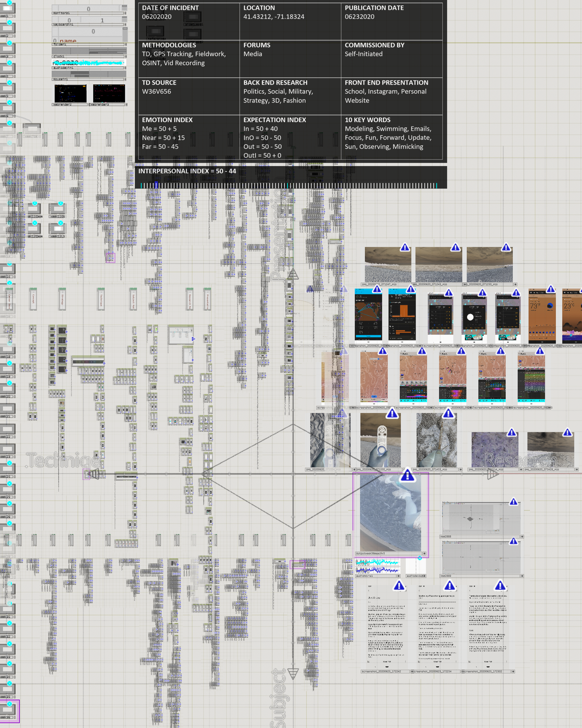Toggle viewer-active plus on outputweek36beachv3 node
This screenshot has width=582, height=728.
[424, 554]
